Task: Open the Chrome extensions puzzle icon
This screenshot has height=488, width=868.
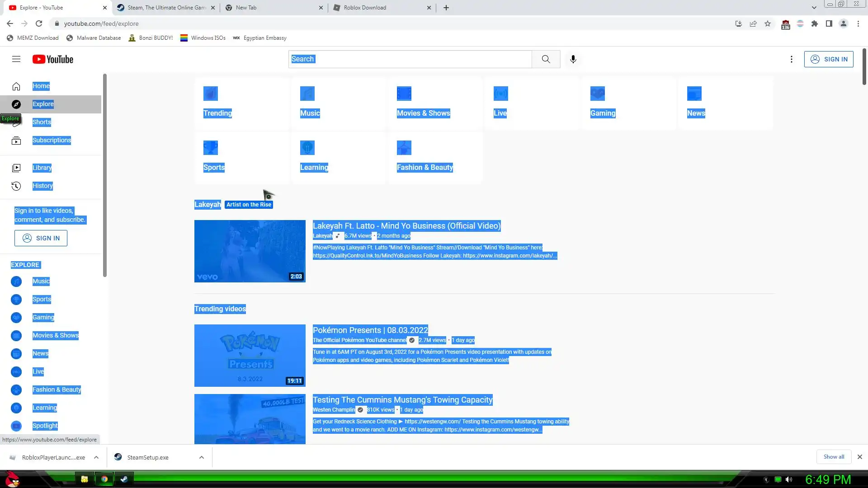Action: click(814, 23)
